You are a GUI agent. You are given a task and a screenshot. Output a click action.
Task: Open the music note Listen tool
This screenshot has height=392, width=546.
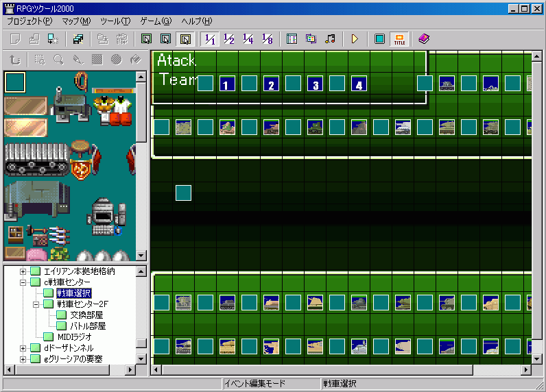pos(330,38)
